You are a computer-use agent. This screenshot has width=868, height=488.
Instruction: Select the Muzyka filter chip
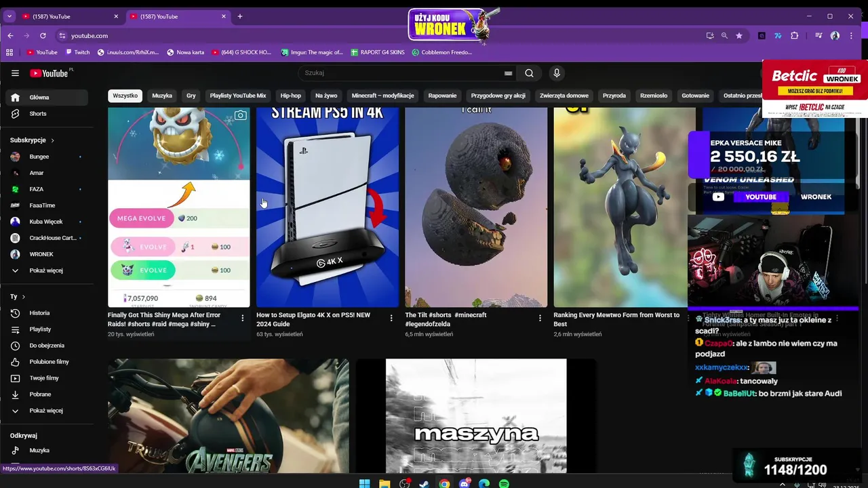coord(162,96)
